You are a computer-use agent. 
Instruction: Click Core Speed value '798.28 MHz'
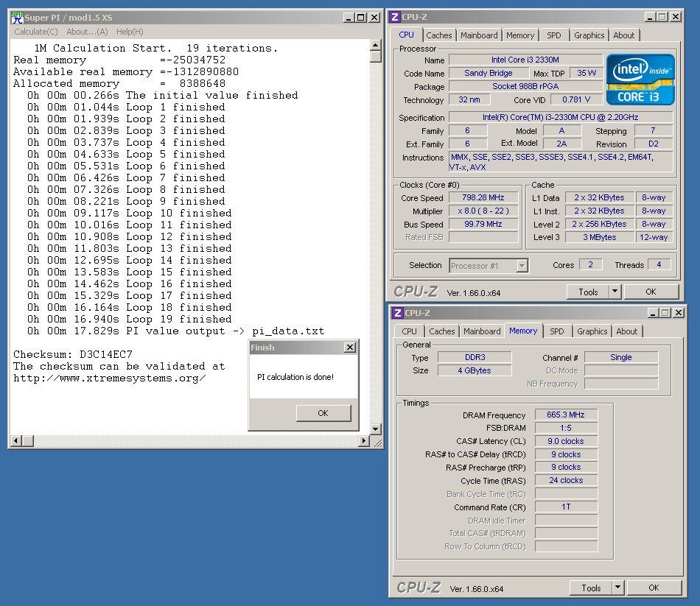pyautogui.click(x=483, y=197)
